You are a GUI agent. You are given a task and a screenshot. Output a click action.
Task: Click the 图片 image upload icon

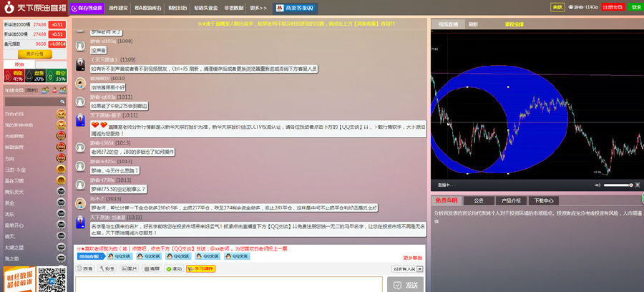point(129,268)
